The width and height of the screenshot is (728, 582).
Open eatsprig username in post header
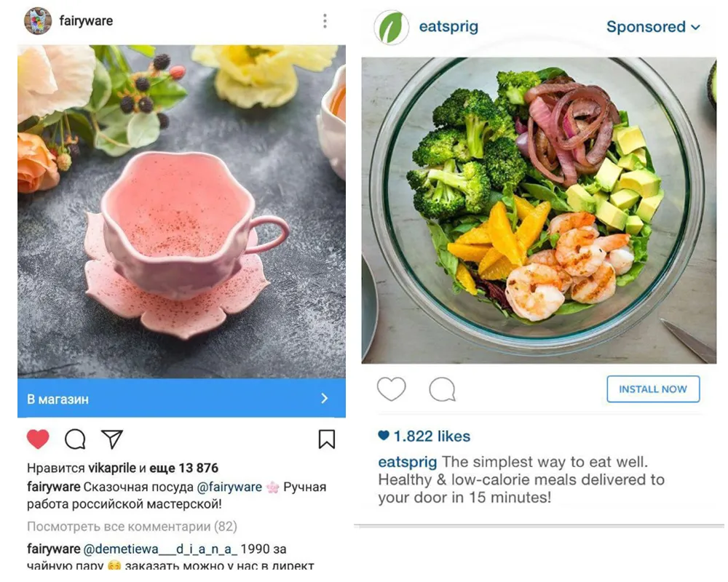pyautogui.click(x=448, y=28)
